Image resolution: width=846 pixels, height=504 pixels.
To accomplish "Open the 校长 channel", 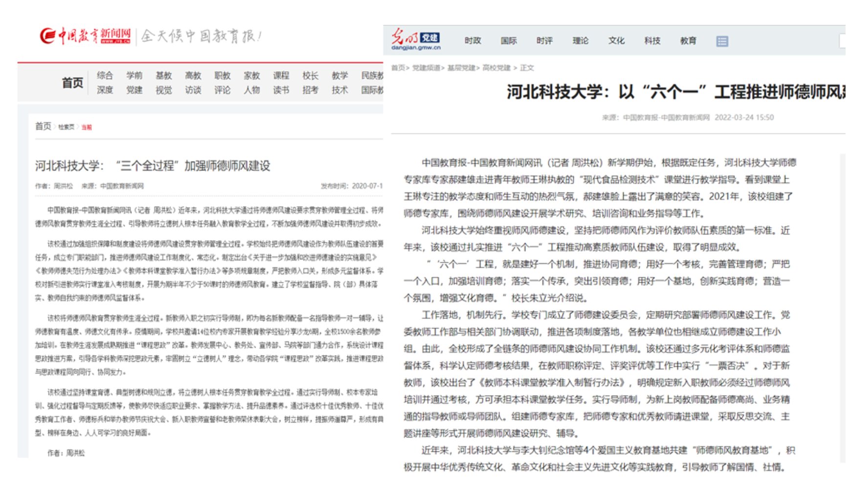I will click(310, 75).
